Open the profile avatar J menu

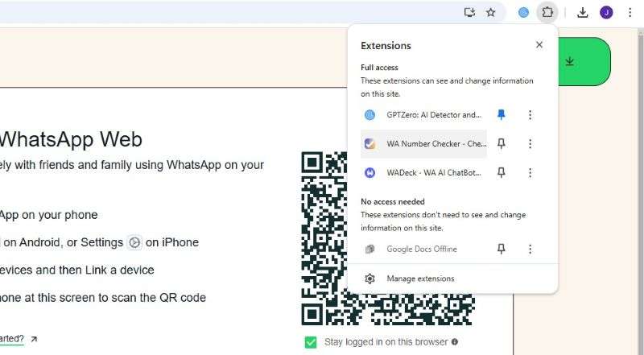click(606, 12)
